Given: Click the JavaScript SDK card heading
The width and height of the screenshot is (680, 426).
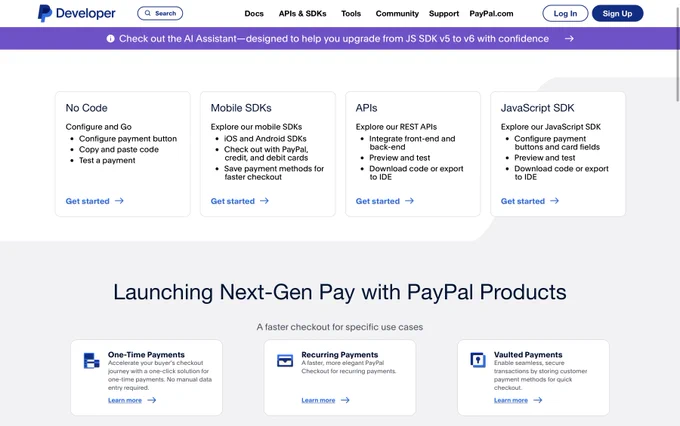Looking at the screenshot, I should point(537,108).
